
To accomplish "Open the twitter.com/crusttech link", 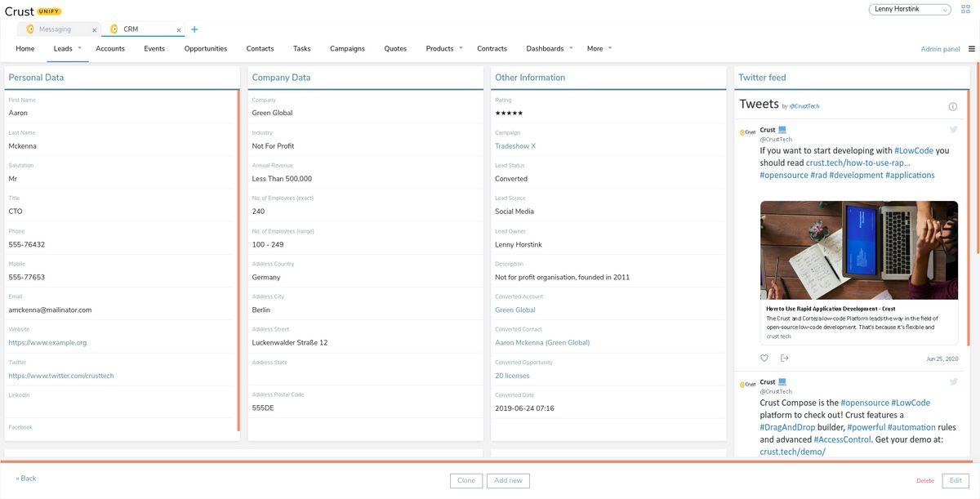I will coord(61,376).
